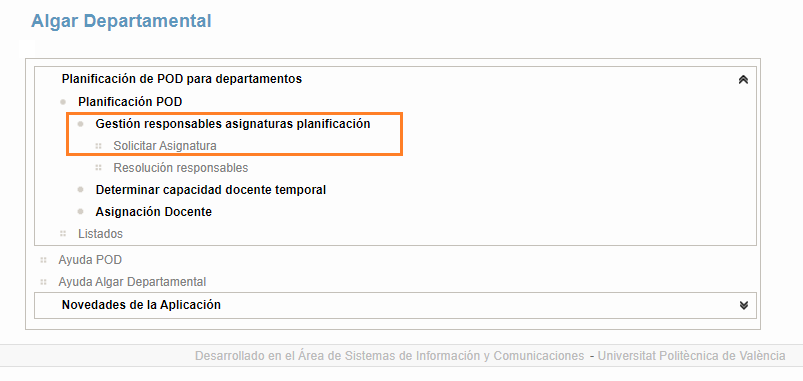
Task: Click grip icon beside Solicitar Asignatura
Action: 98,146
